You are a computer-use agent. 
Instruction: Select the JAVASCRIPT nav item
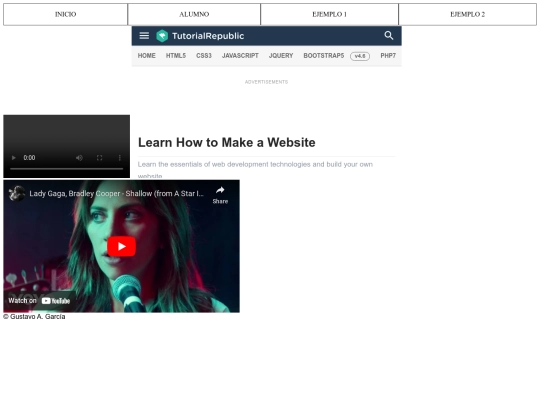(x=240, y=56)
